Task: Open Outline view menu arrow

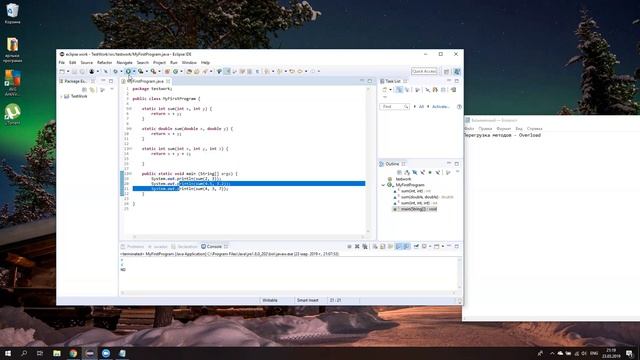Action: pos(458,171)
